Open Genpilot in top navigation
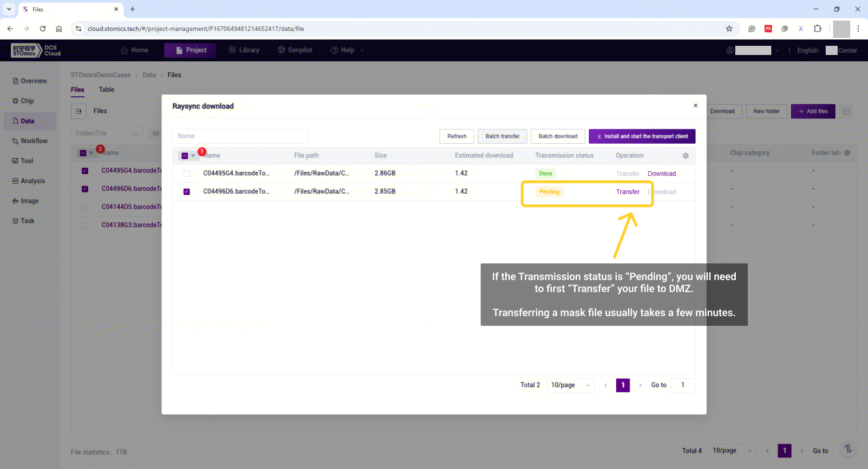The image size is (868, 469). (295, 50)
